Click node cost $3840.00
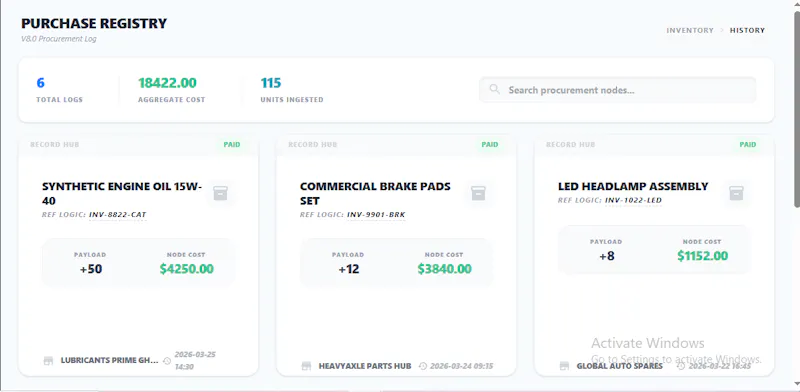 [444, 269]
